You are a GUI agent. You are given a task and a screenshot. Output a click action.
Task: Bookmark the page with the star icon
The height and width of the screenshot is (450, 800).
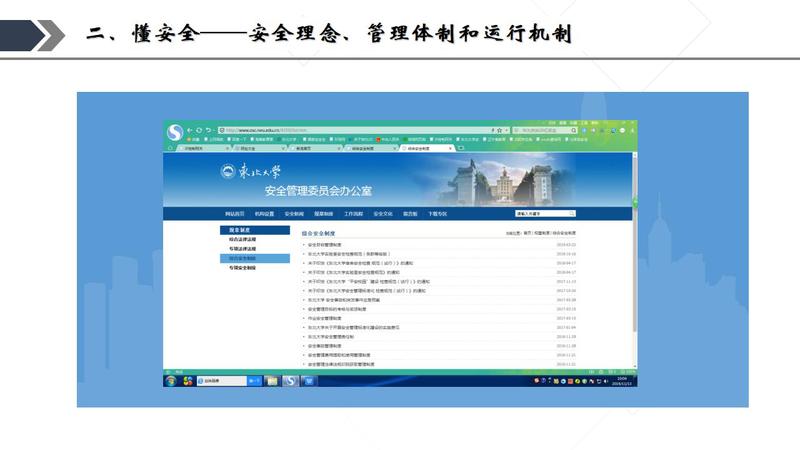tap(499, 130)
